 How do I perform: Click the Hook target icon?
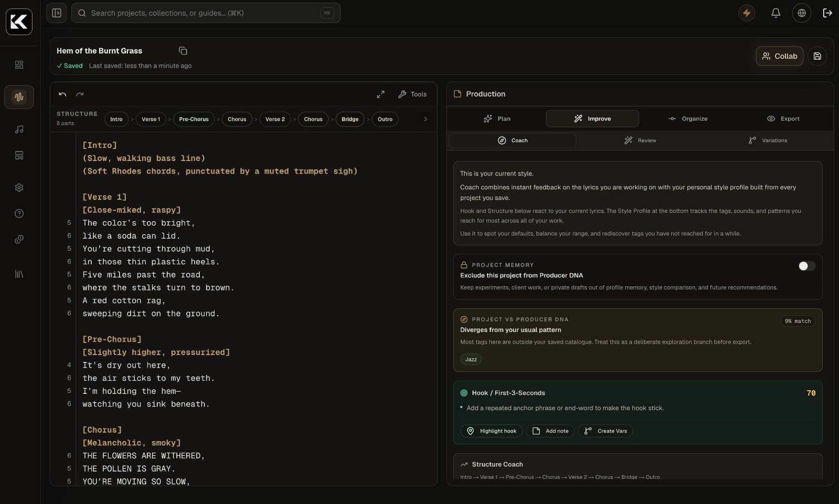point(464,393)
